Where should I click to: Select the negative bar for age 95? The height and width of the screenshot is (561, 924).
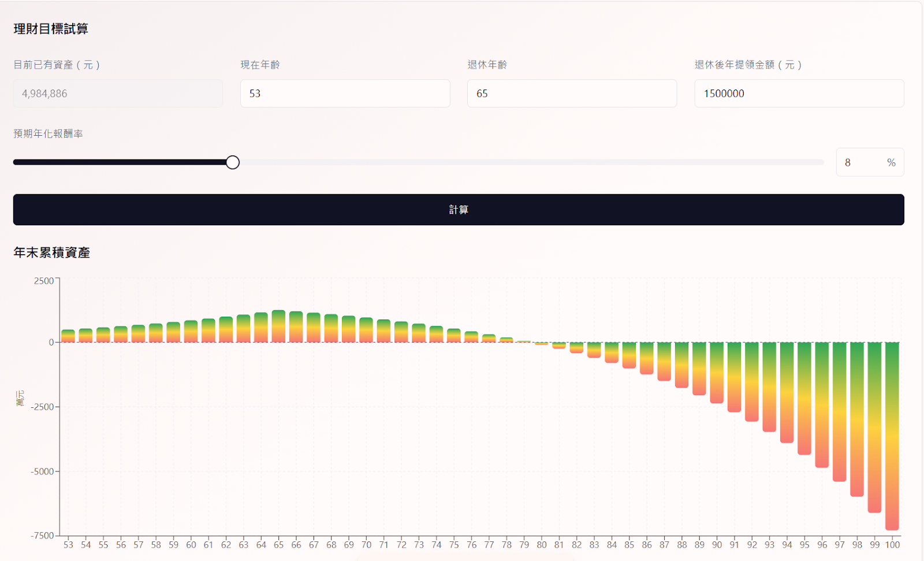point(804,398)
